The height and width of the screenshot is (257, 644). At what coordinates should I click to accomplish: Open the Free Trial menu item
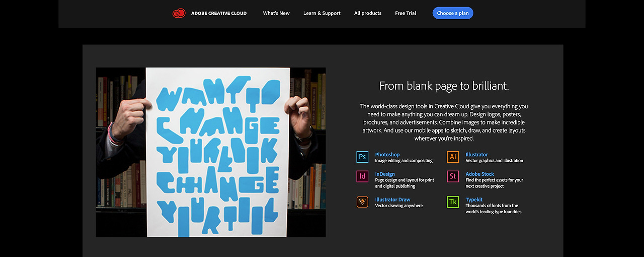(x=406, y=13)
